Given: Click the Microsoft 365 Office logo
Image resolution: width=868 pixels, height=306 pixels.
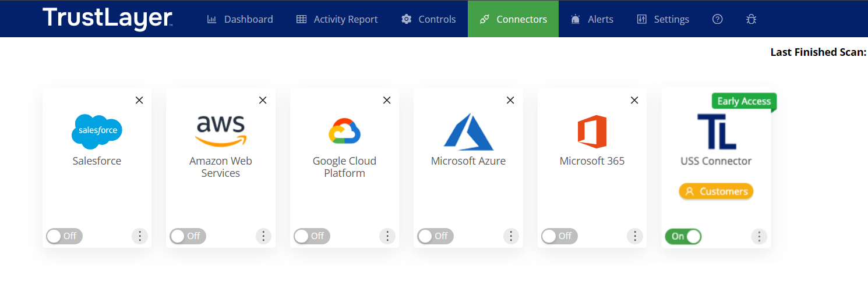Looking at the screenshot, I should pos(592,131).
